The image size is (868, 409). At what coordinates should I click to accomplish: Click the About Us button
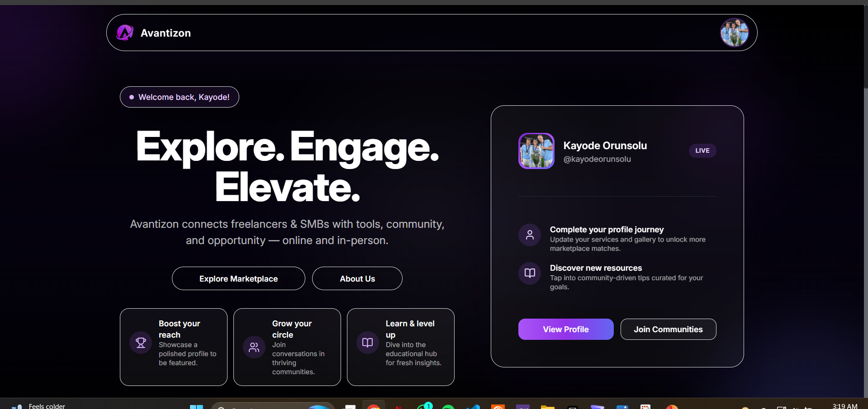(357, 278)
